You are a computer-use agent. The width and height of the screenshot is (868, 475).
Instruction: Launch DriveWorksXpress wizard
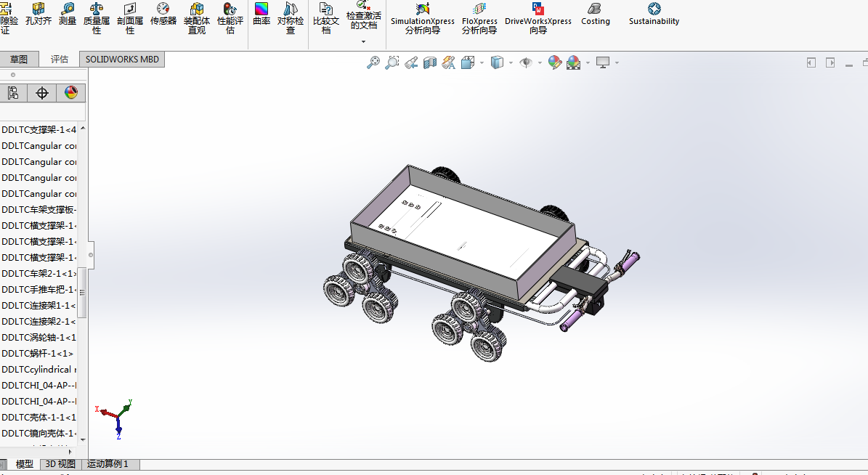[x=538, y=18]
